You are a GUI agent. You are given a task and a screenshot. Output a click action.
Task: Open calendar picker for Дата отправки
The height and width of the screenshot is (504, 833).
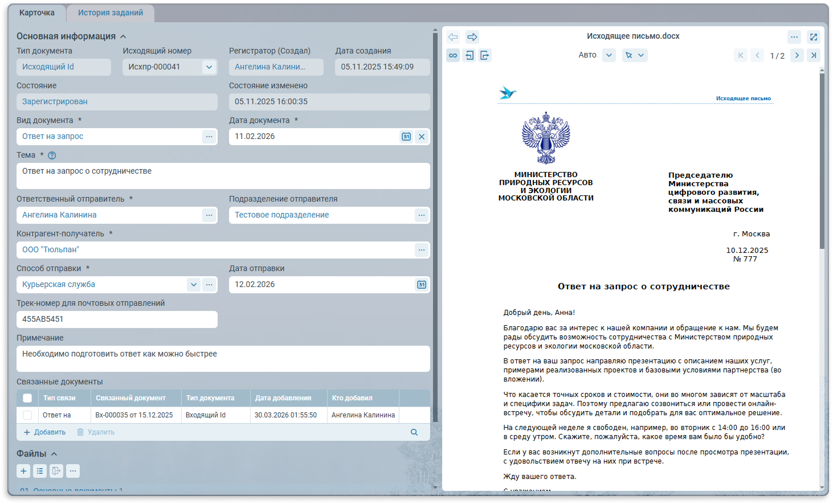click(x=422, y=285)
